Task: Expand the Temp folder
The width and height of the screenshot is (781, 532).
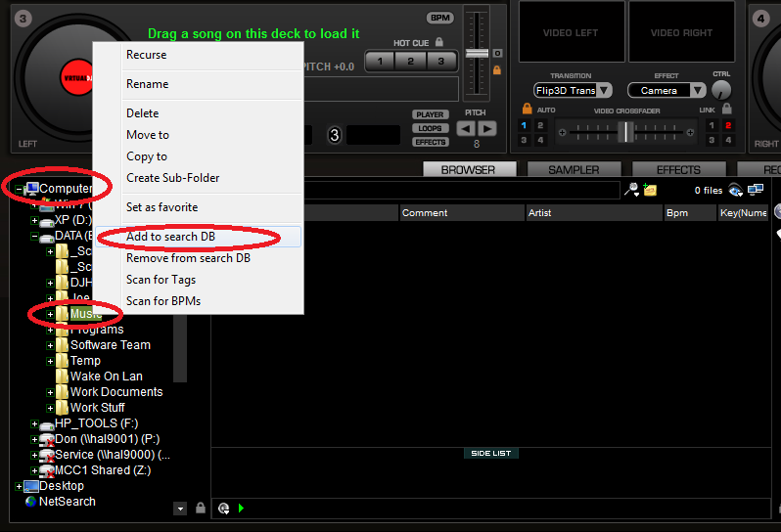Action: pyautogui.click(x=50, y=361)
